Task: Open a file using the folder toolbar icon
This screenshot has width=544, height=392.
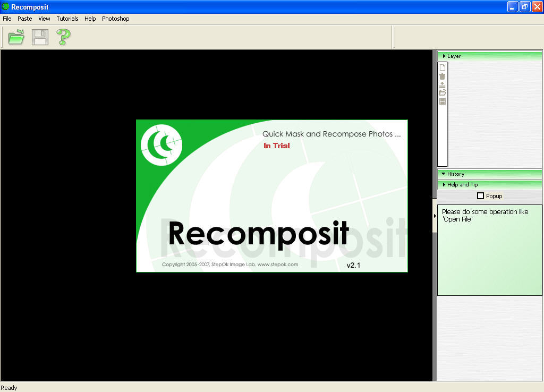Action: click(x=15, y=37)
